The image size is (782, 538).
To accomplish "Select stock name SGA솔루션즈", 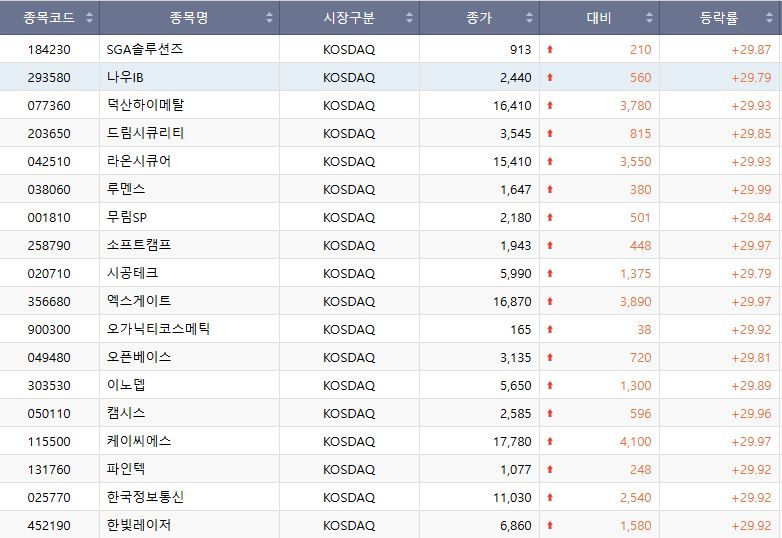I will coord(145,49).
